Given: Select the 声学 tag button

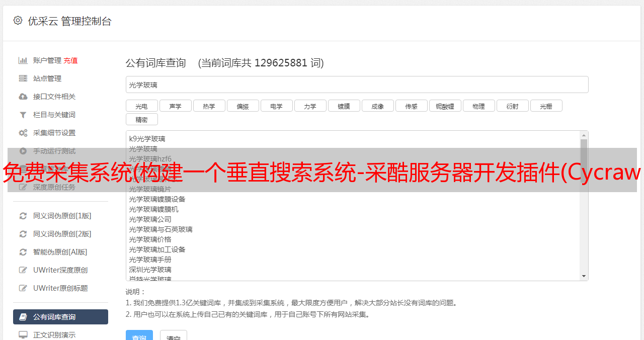Looking at the screenshot, I should pos(176,106).
